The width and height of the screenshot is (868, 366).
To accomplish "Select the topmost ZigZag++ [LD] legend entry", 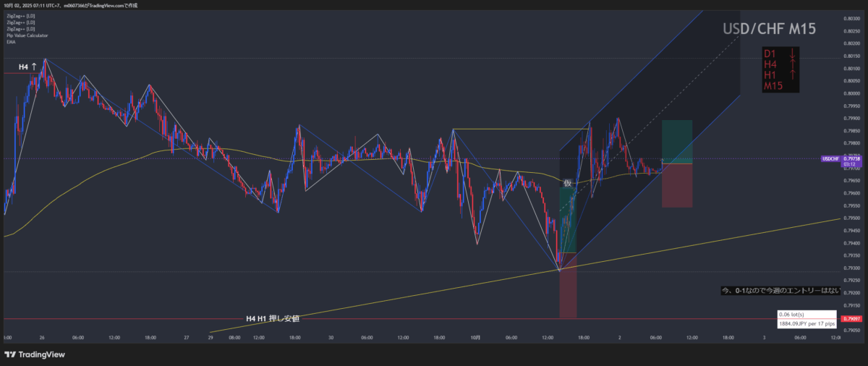I will click(x=20, y=15).
